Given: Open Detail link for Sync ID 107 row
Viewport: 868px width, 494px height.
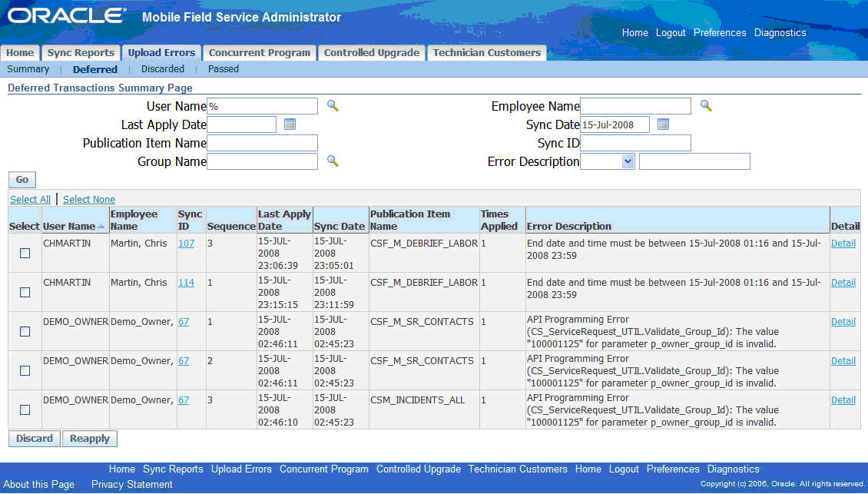Looking at the screenshot, I should tap(843, 243).
